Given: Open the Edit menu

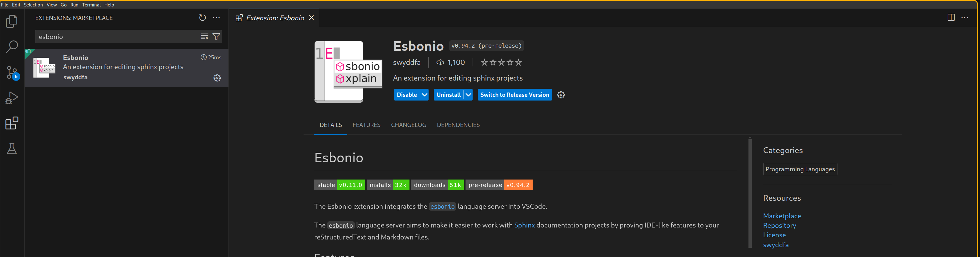Looking at the screenshot, I should point(16,5).
